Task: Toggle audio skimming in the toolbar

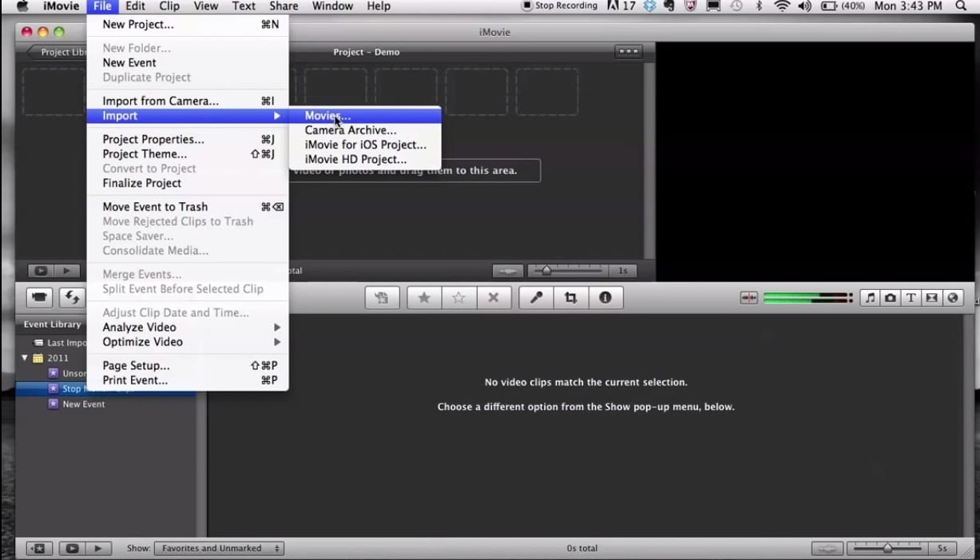Action: coord(749,297)
